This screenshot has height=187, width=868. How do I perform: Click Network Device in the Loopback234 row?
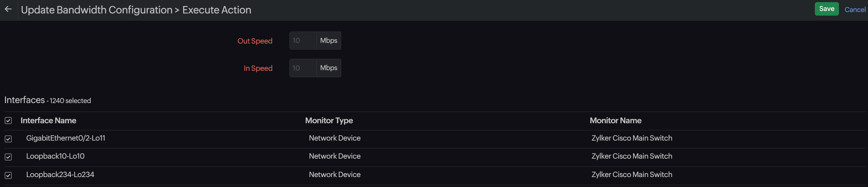pos(334,175)
